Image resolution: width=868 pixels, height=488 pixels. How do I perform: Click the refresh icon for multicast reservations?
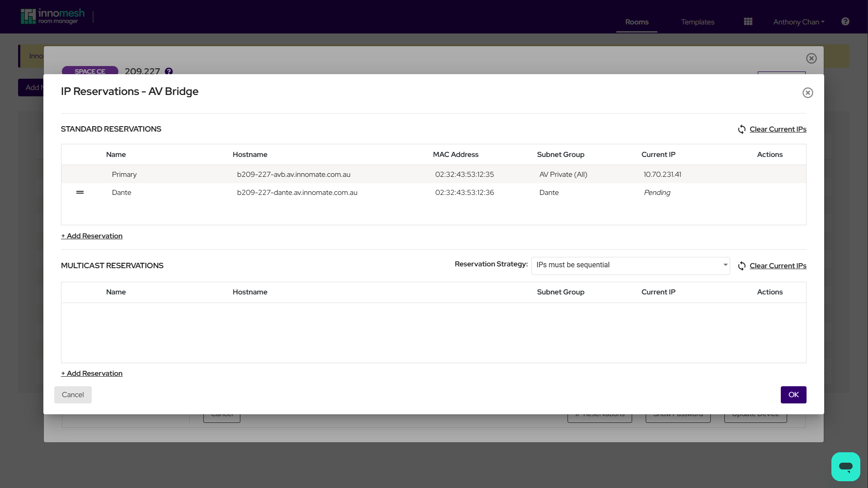click(x=741, y=266)
